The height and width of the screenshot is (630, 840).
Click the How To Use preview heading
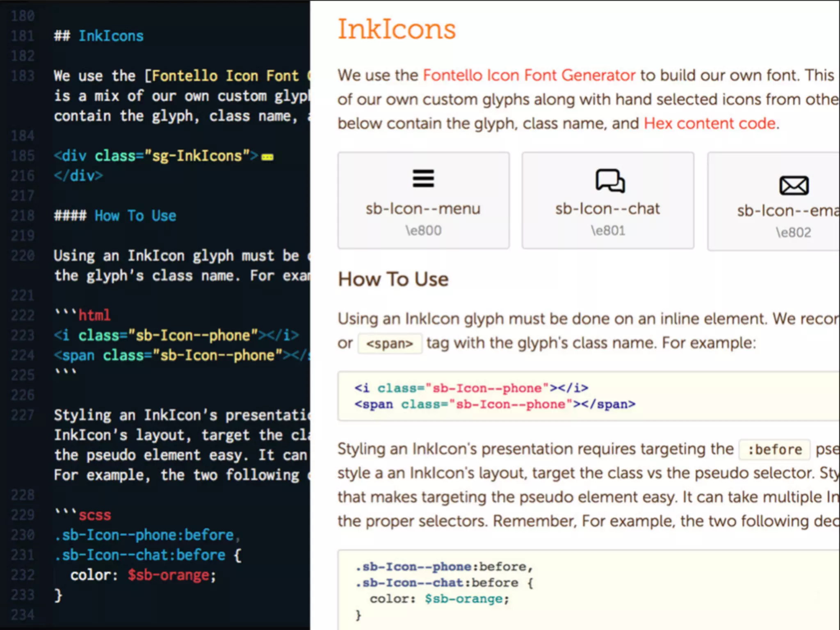point(393,279)
